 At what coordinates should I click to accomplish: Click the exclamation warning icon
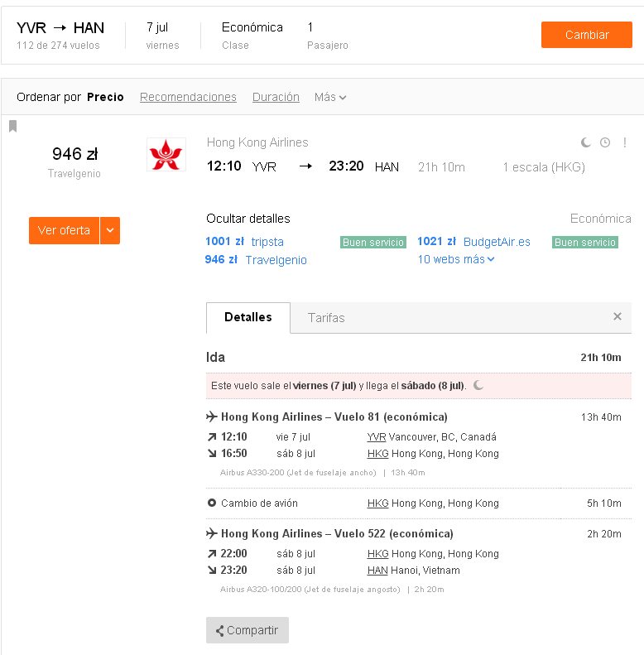pyautogui.click(x=624, y=142)
